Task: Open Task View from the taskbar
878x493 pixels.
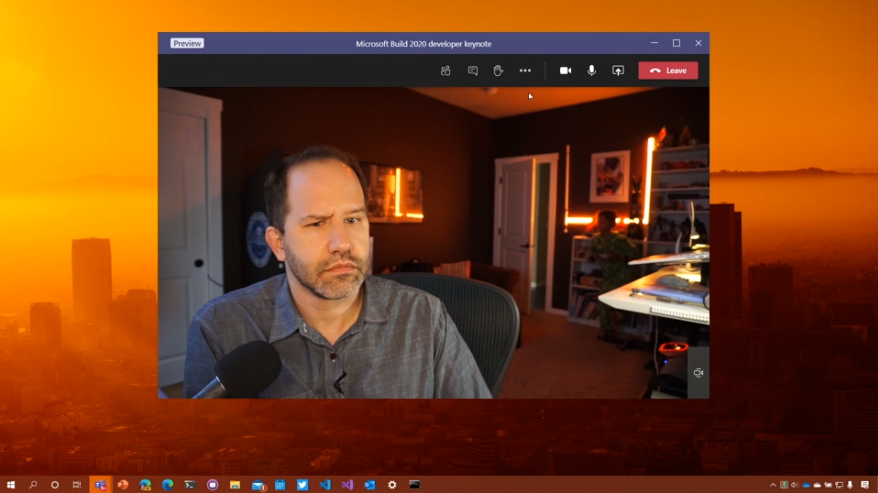Action: pos(77,485)
